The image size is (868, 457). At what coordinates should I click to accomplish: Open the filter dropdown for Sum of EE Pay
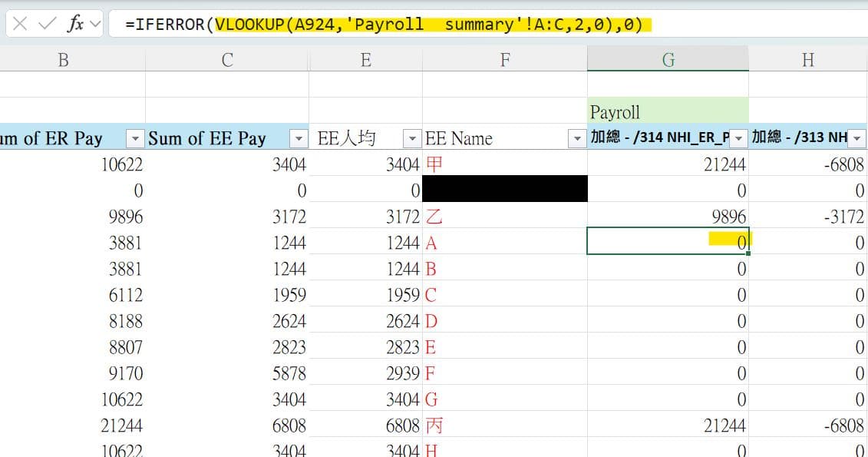[x=299, y=138]
